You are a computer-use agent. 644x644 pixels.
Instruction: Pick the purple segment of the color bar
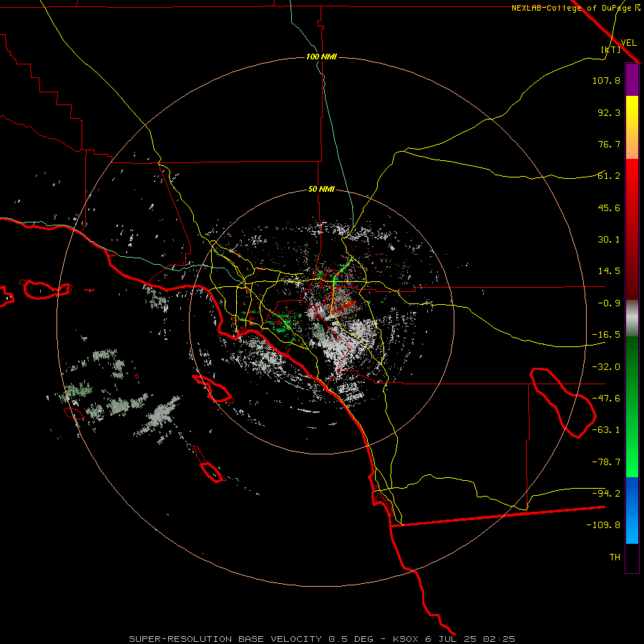[632, 79]
